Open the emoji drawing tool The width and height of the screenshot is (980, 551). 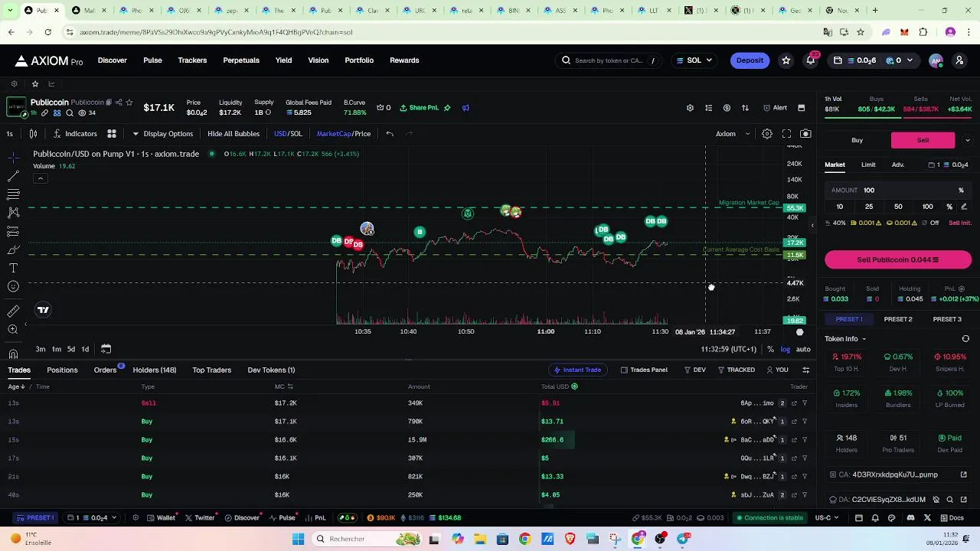(x=13, y=286)
